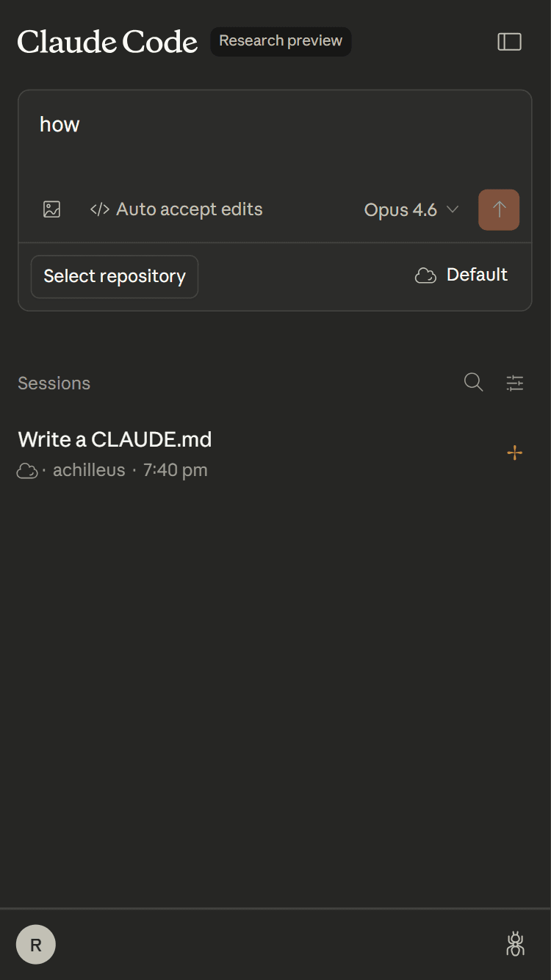Open the Write a CLAUDE.md session
551x980 pixels.
[115, 439]
